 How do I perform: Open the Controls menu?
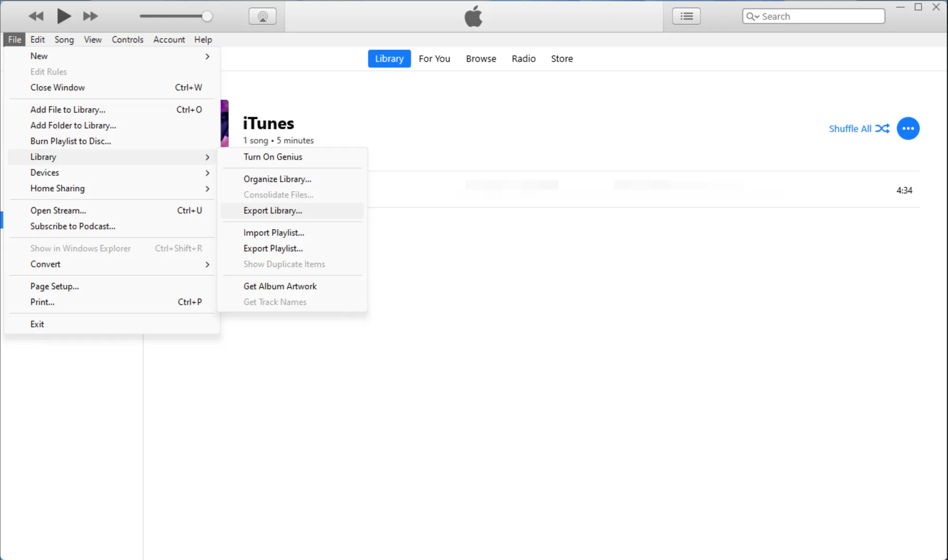tap(128, 40)
